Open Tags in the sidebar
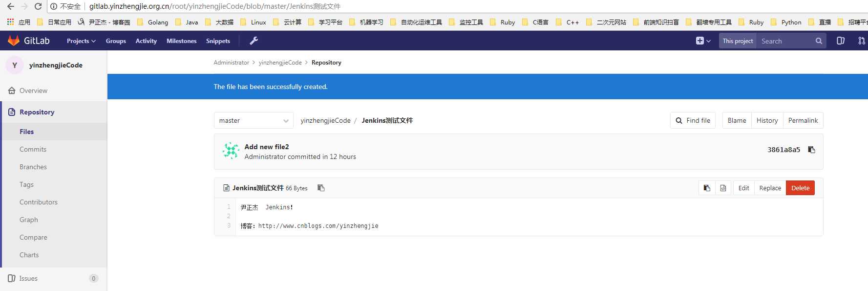The height and width of the screenshot is (291, 868). (26, 184)
